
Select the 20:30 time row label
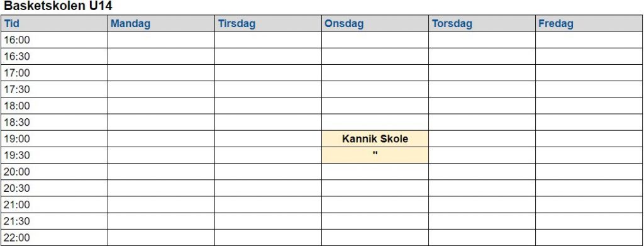[54, 188]
